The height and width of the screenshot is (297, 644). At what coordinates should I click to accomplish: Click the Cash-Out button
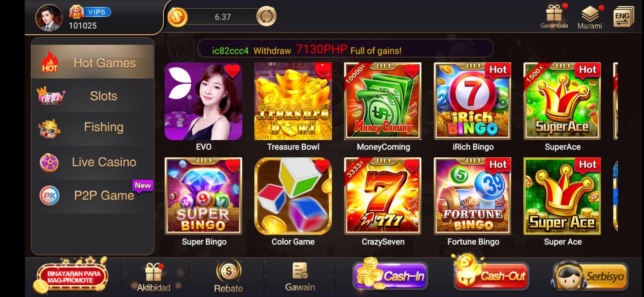[491, 276]
